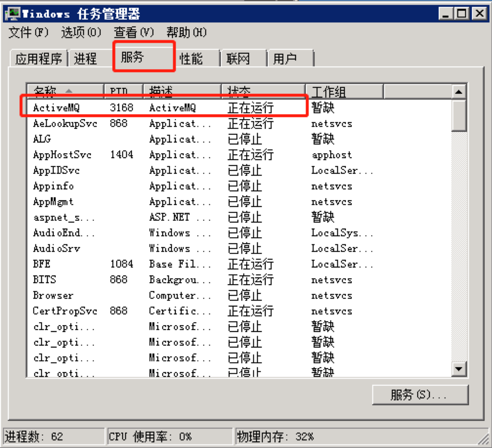The image size is (492, 448).
Task: Click PID 1404 in AppHostSvc row
Action: pyautogui.click(x=121, y=154)
